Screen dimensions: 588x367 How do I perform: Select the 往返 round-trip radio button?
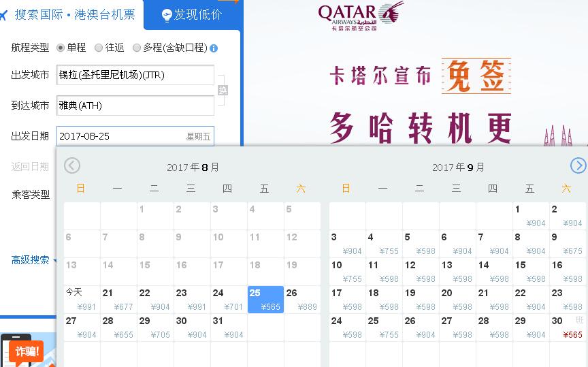[x=99, y=48]
